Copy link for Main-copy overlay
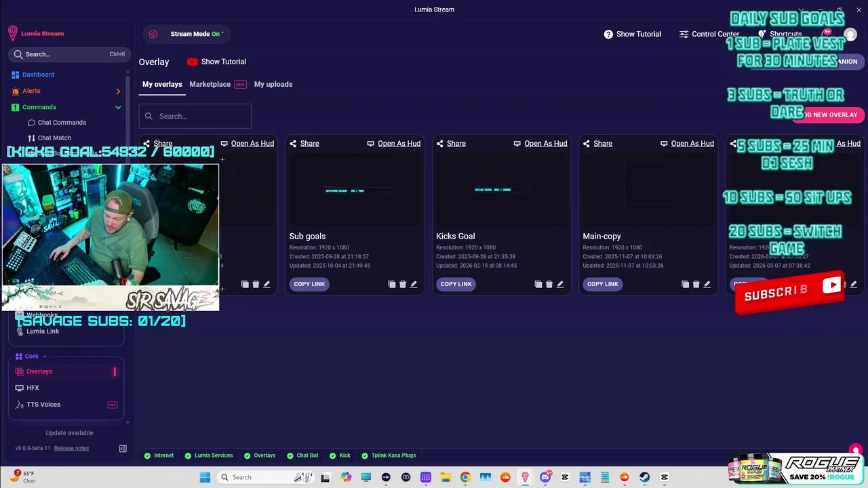 pos(602,284)
